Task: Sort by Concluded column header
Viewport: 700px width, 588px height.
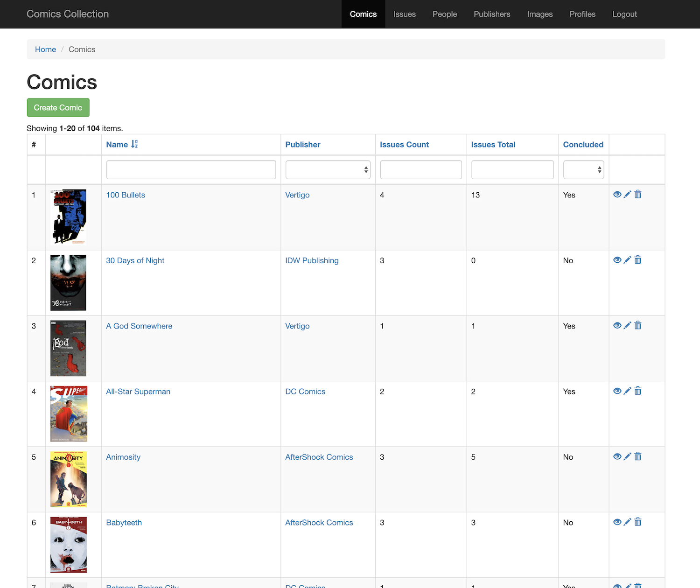Action: (x=583, y=145)
